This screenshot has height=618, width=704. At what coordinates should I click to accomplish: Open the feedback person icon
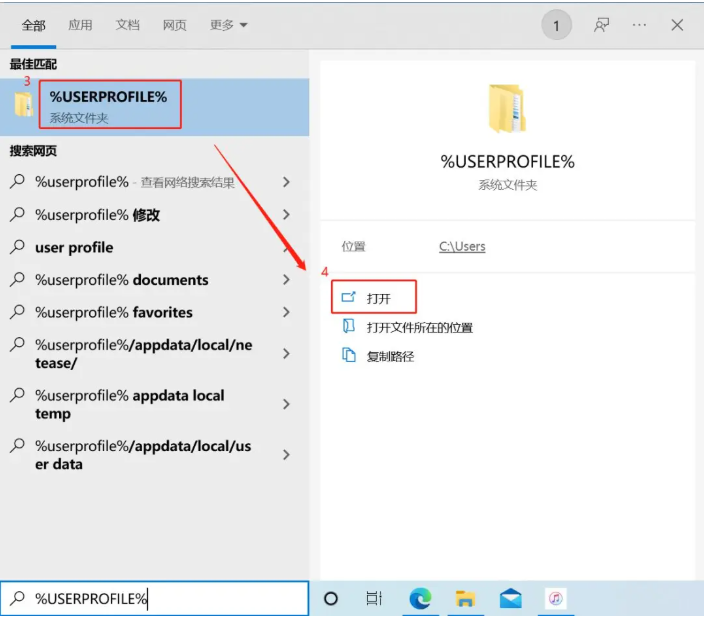tap(602, 25)
